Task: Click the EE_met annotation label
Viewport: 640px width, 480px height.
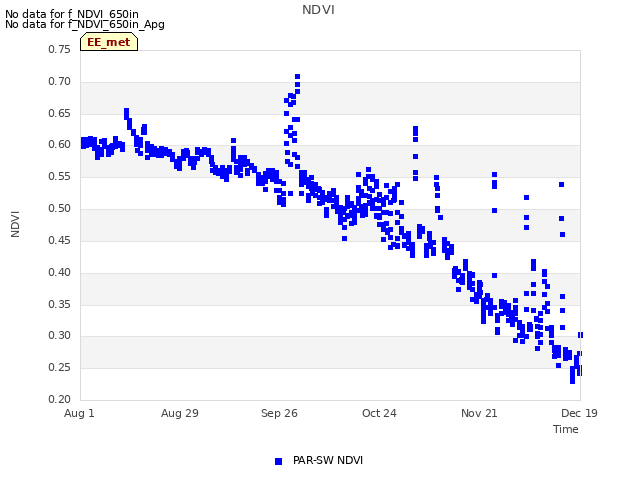Action: tap(109, 42)
